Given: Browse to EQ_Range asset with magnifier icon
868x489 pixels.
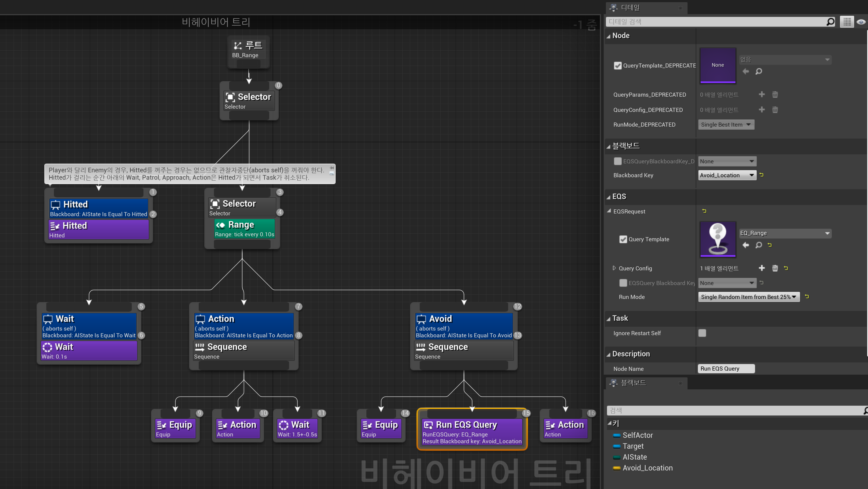Looking at the screenshot, I should [759, 245].
